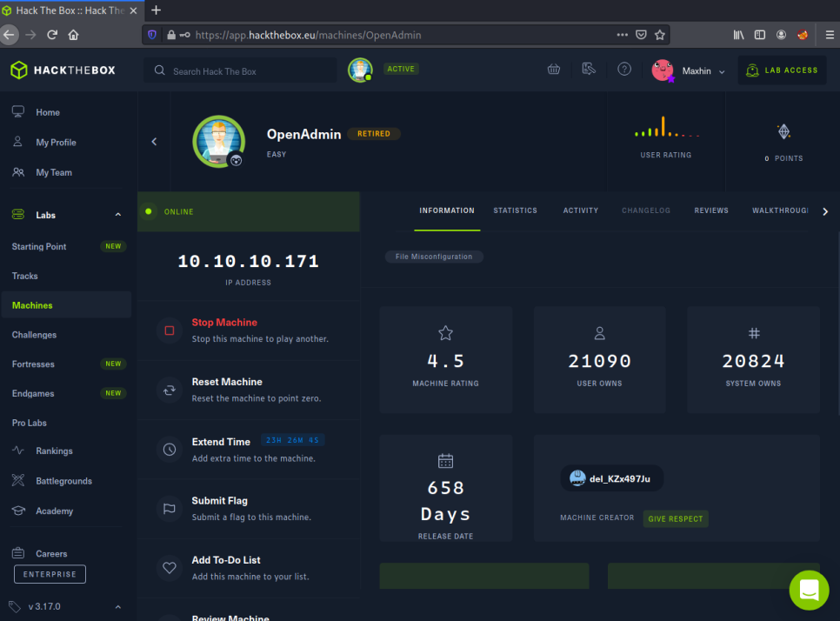Open Academy in sidebar

pos(54,511)
